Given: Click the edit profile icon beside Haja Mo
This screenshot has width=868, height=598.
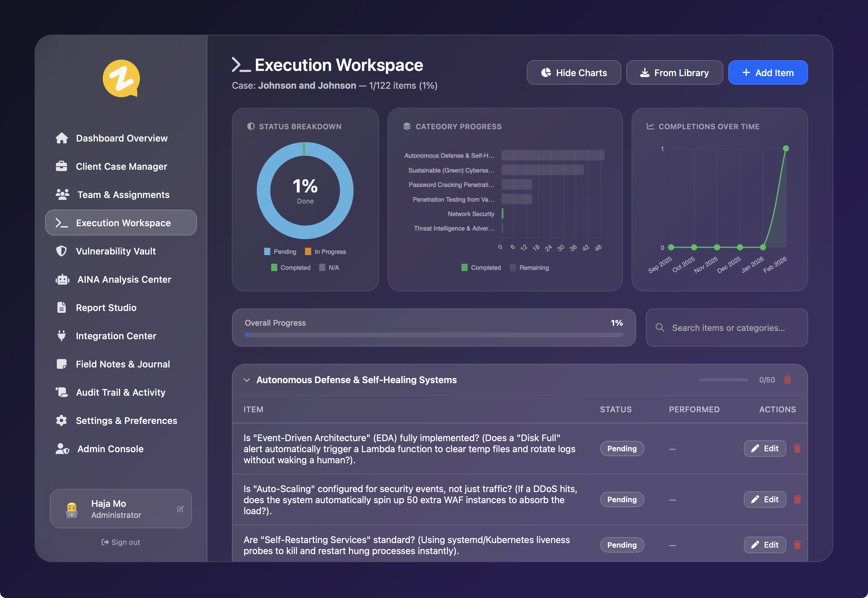Looking at the screenshot, I should [x=180, y=509].
